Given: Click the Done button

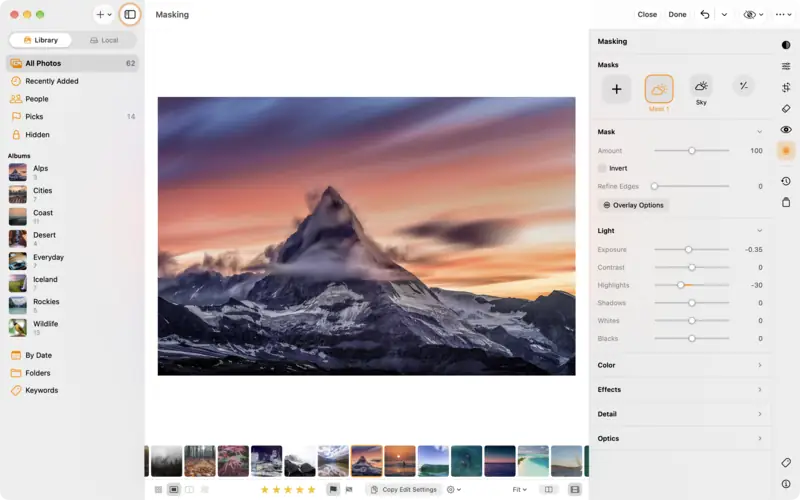Looking at the screenshot, I should (677, 14).
